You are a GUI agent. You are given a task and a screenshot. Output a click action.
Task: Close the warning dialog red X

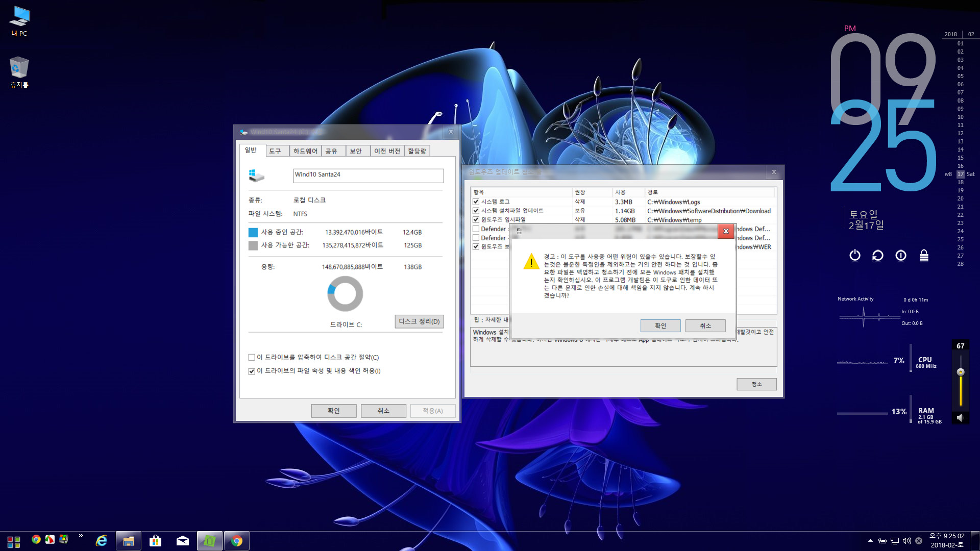click(x=726, y=231)
